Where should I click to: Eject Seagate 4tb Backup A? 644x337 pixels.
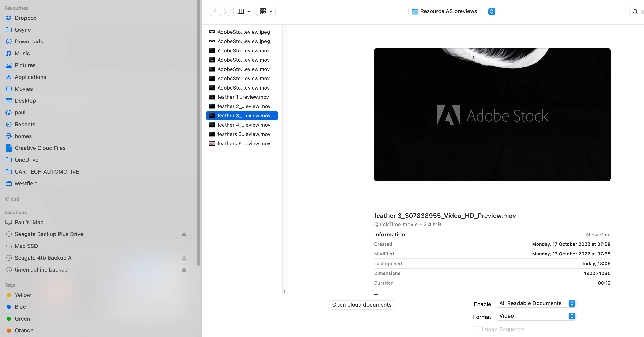click(184, 258)
